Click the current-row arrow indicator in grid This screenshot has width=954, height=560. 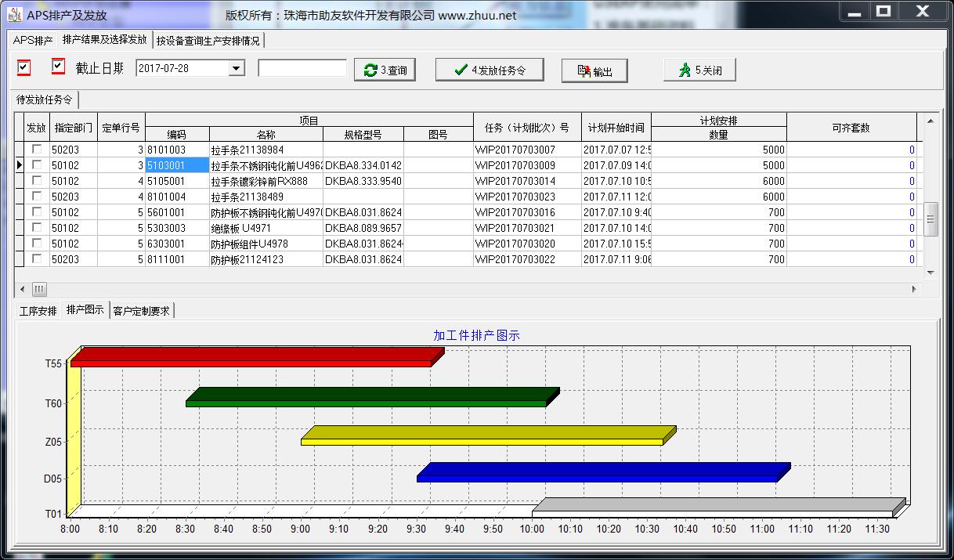[20, 165]
